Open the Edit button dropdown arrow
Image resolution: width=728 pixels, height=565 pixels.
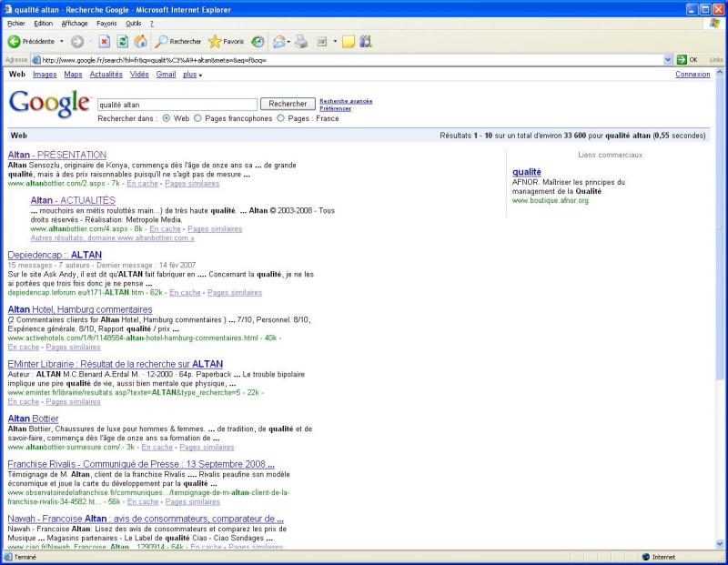[335, 41]
